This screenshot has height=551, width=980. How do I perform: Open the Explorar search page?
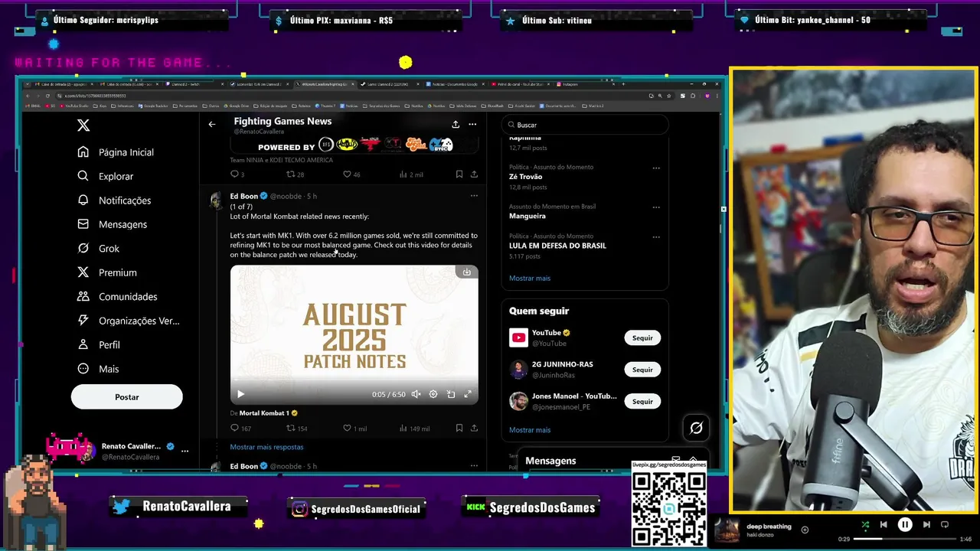106,176
